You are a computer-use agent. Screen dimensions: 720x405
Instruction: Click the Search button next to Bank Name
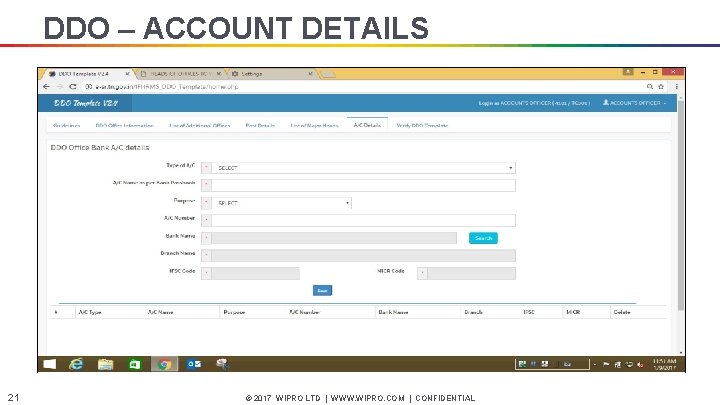483,238
